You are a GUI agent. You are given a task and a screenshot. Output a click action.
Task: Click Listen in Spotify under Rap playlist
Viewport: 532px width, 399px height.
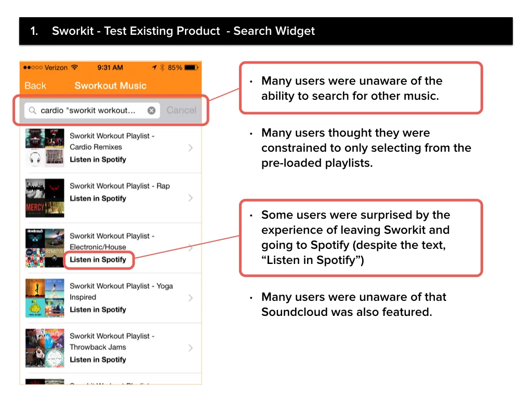point(98,198)
